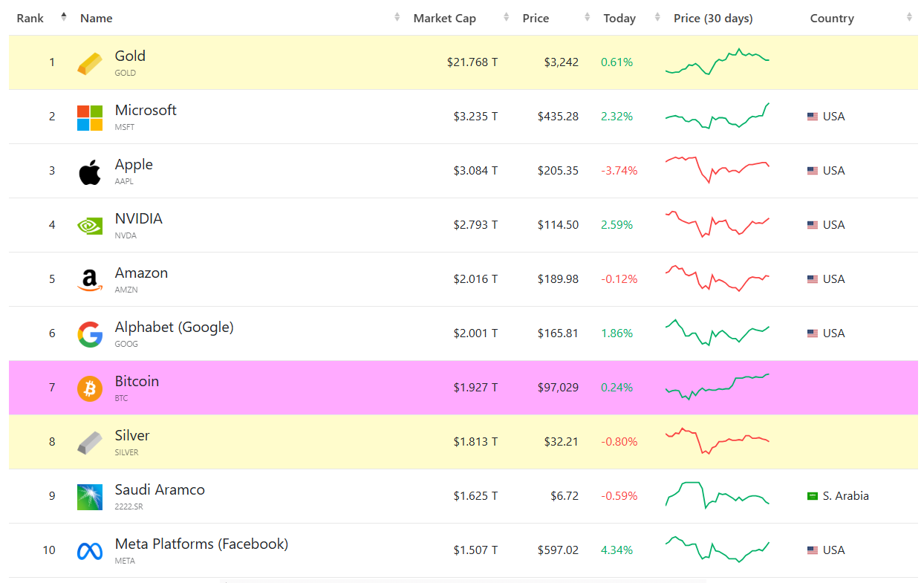
Task: Click the Silver bar icon
Action: [x=90, y=443]
